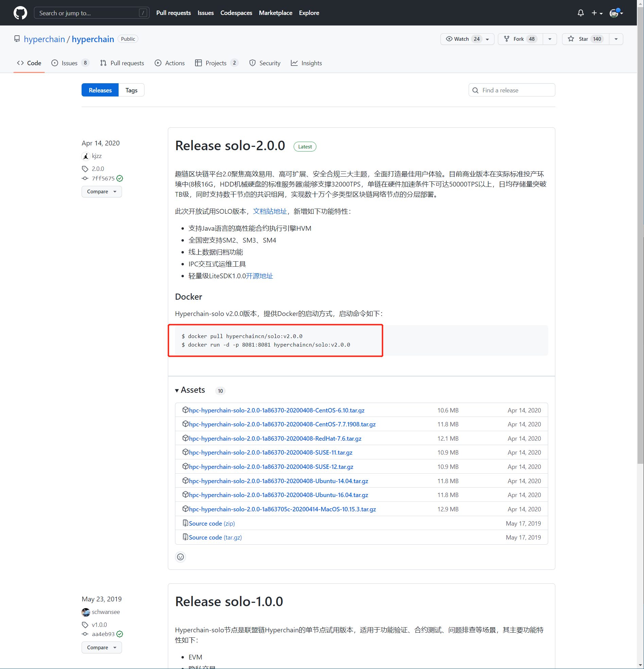
Task: Open the hyperchain owner link
Action: (x=45, y=39)
